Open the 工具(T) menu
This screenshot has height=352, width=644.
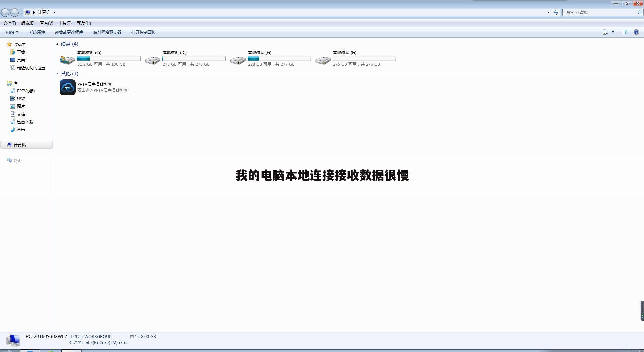pos(65,23)
